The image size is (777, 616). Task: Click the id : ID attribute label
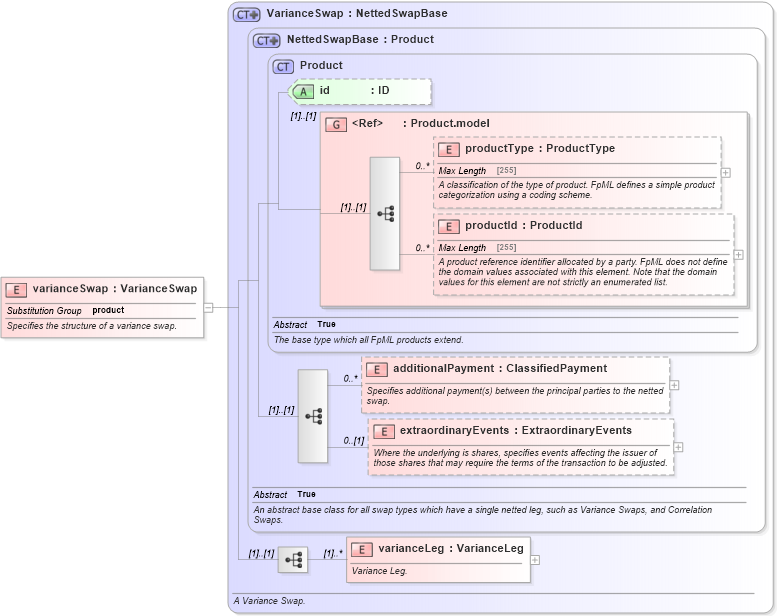coord(354,91)
